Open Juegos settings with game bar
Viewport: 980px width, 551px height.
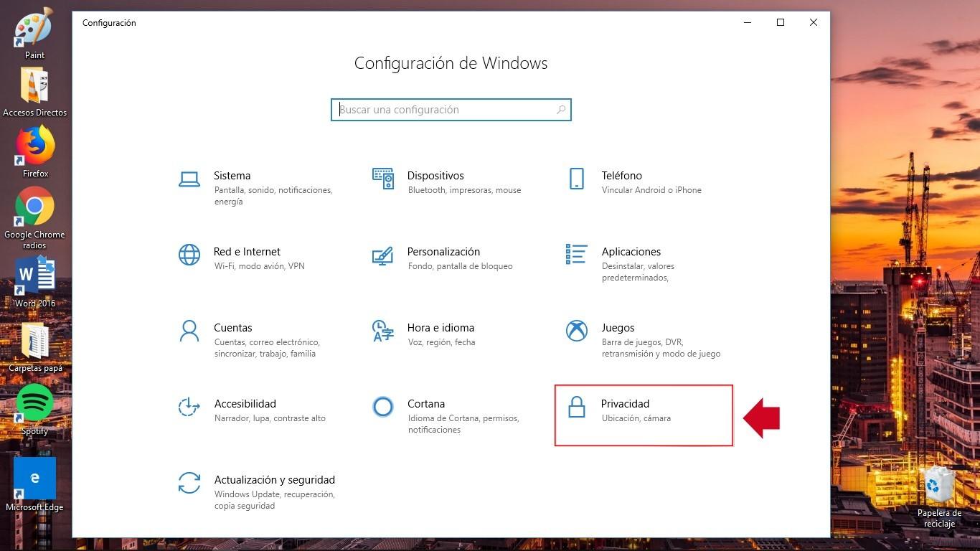[x=618, y=327]
